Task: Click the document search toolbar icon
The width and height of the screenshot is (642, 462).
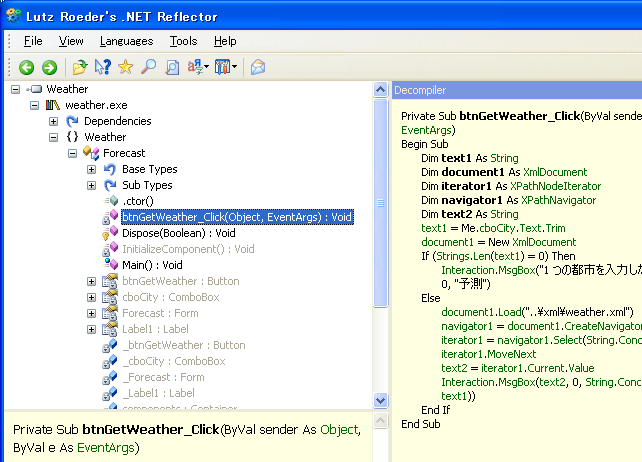Action: [x=172, y=67]
